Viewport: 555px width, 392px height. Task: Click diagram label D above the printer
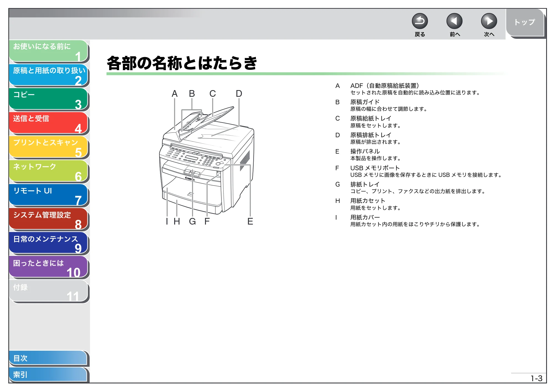pyautogui.click(x=239, y=94)
